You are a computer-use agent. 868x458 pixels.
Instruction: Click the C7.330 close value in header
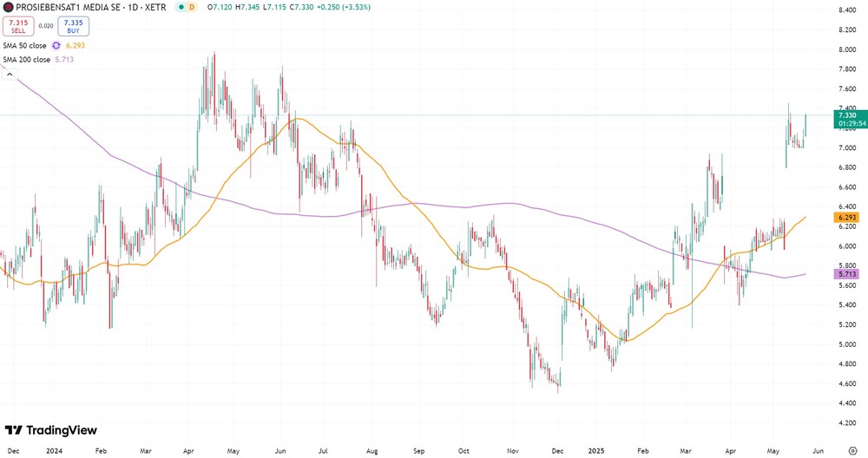(302, 7)
